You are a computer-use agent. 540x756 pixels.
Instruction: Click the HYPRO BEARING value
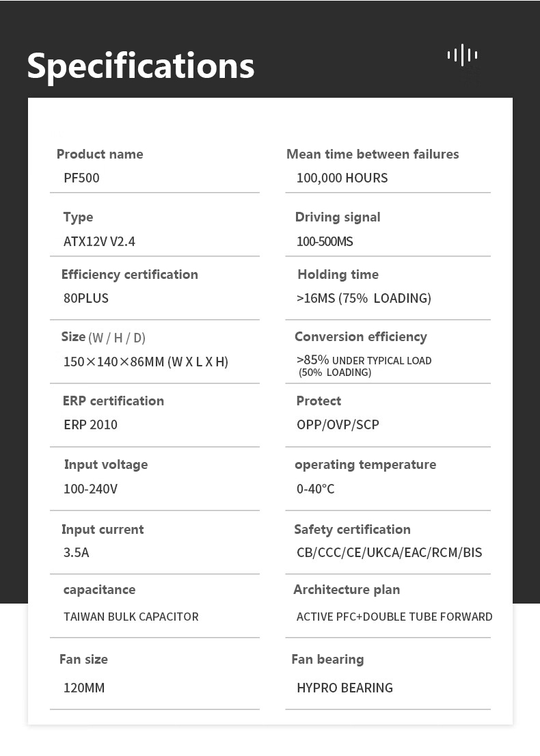(x=345, y=688)
